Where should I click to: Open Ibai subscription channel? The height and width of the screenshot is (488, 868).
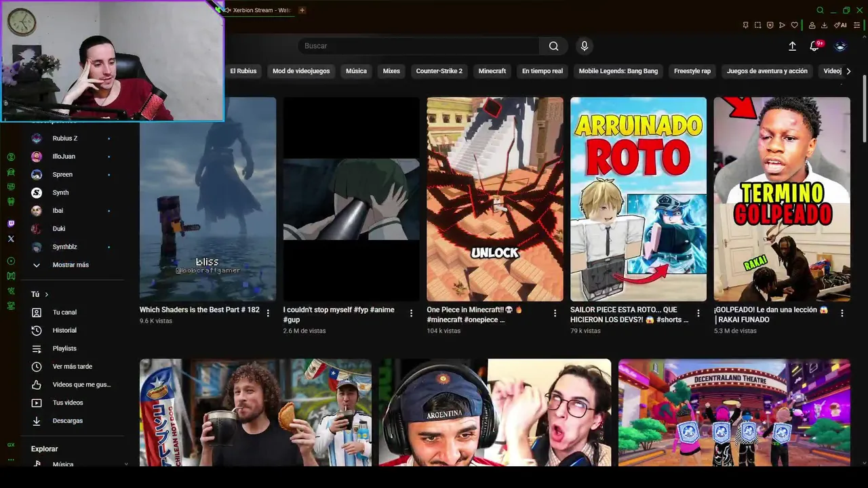[x=73, y=211]
